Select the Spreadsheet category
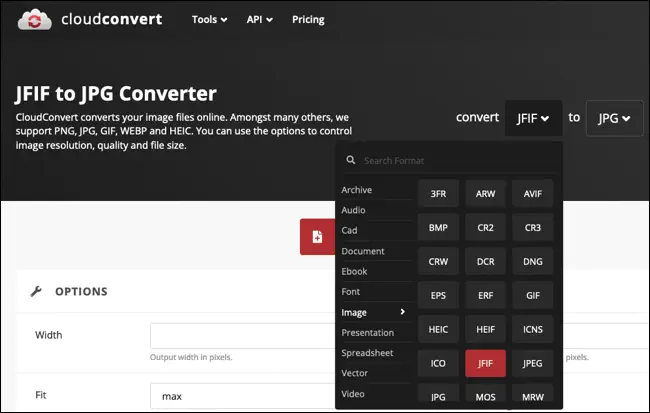 [x=367, y=353]
